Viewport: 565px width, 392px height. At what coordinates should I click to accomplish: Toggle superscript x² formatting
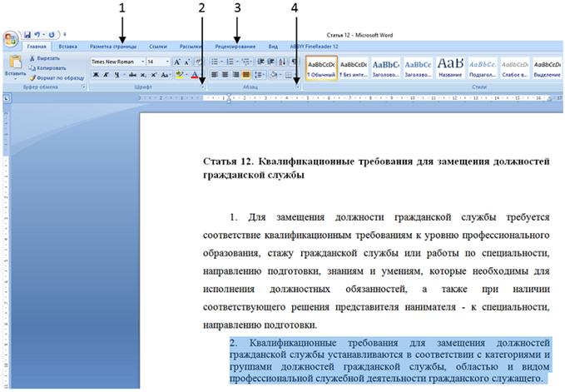pyautogui.click(x=153, y=75)
